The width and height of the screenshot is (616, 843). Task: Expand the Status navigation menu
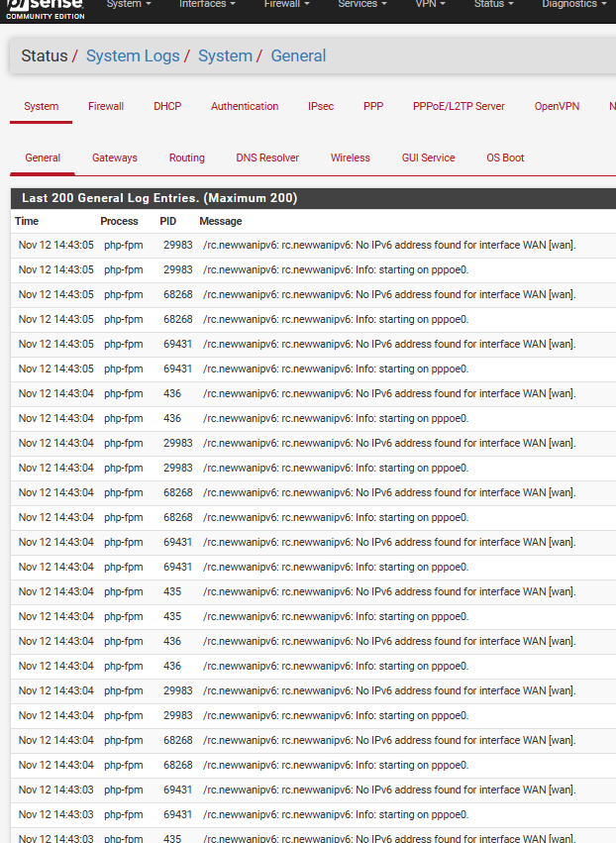(x=493, y=5)
